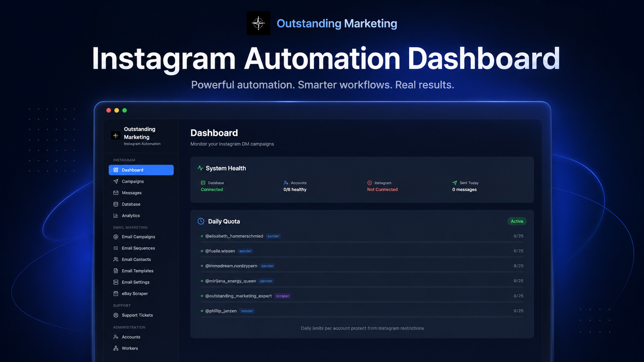Click the Instagram not-connected X icon

point(370,183)
